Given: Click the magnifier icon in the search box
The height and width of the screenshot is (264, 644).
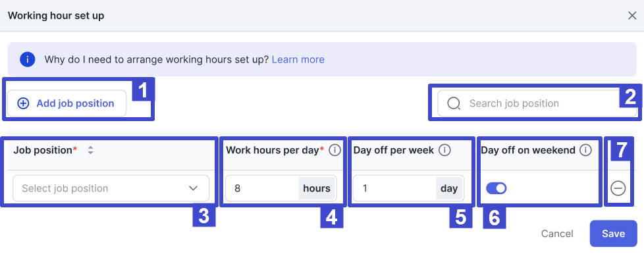Looking at the screenshot, I should [454, 103].
